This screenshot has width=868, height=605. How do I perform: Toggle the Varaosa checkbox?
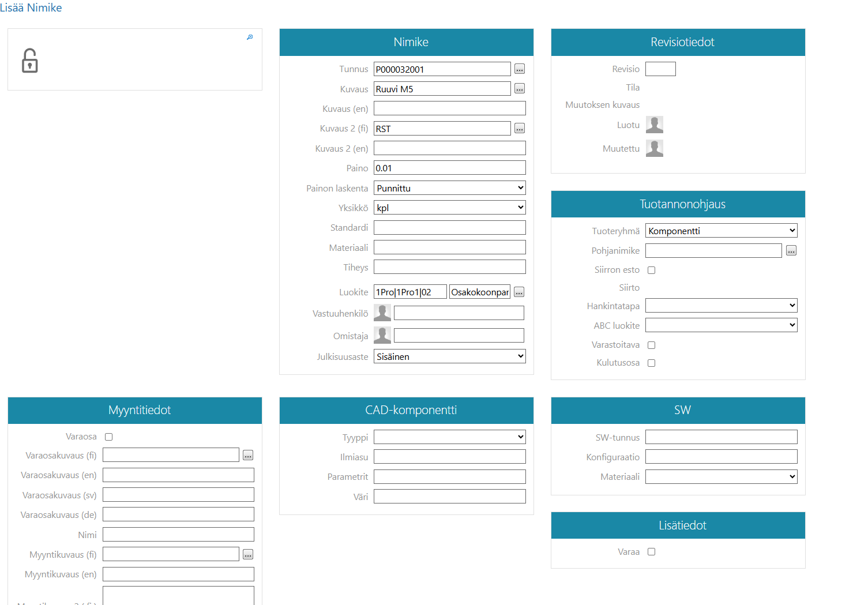109,437
